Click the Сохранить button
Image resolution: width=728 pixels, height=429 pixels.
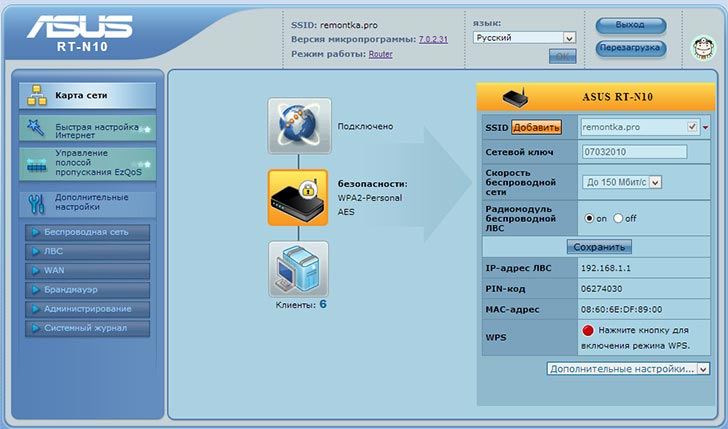pyautogui.click(x=599, y=247)
